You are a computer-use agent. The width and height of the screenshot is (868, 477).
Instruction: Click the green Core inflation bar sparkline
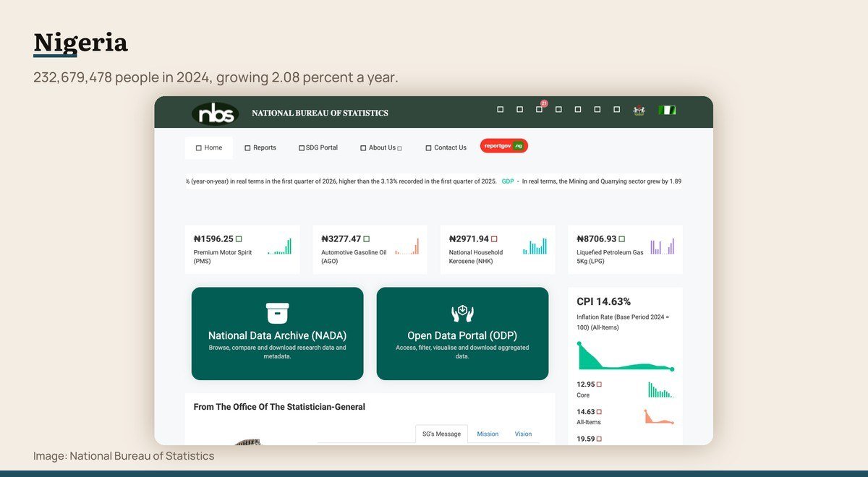[x=660, y=390]
